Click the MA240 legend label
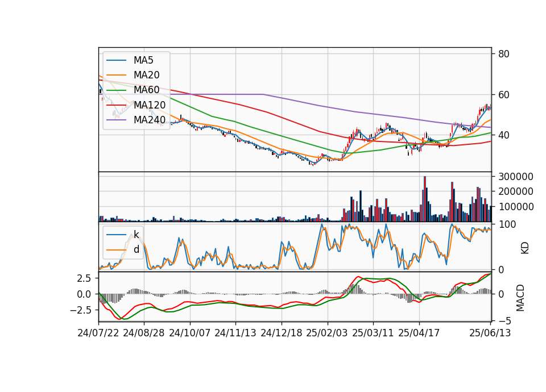Screen dimensions: 546x392 click(x=150, y=120)
